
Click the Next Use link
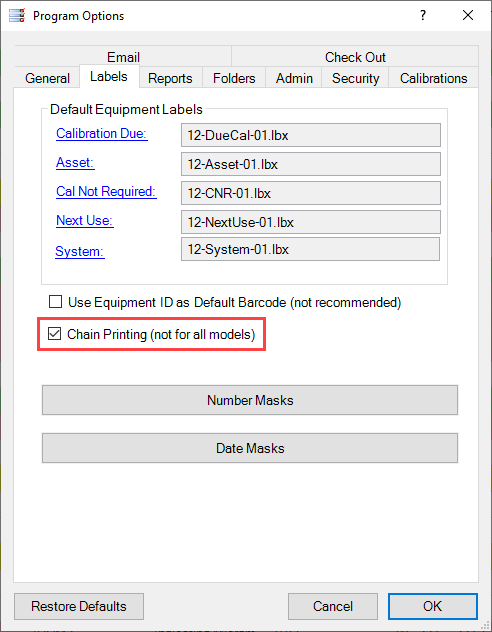(x=85, y=220)
